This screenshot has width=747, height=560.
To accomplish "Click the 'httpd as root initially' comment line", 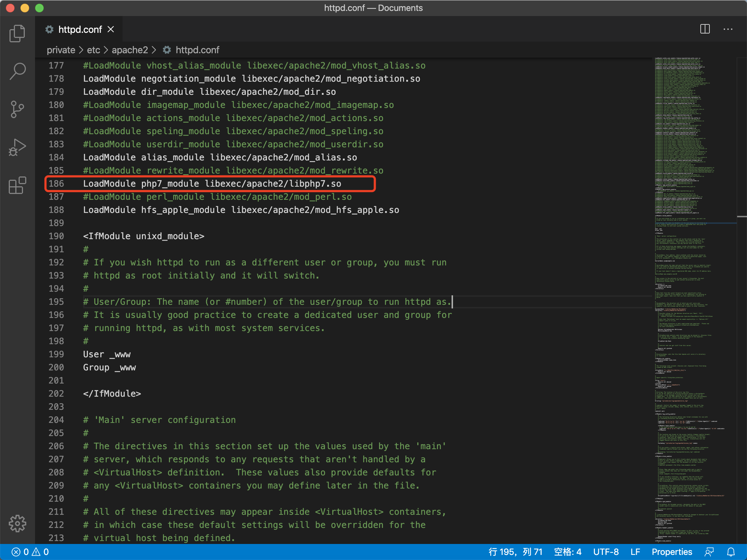I will [201, 276].
